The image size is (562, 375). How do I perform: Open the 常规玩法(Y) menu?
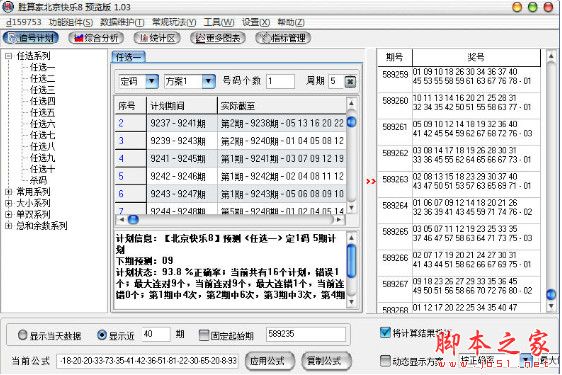(174, 22)
